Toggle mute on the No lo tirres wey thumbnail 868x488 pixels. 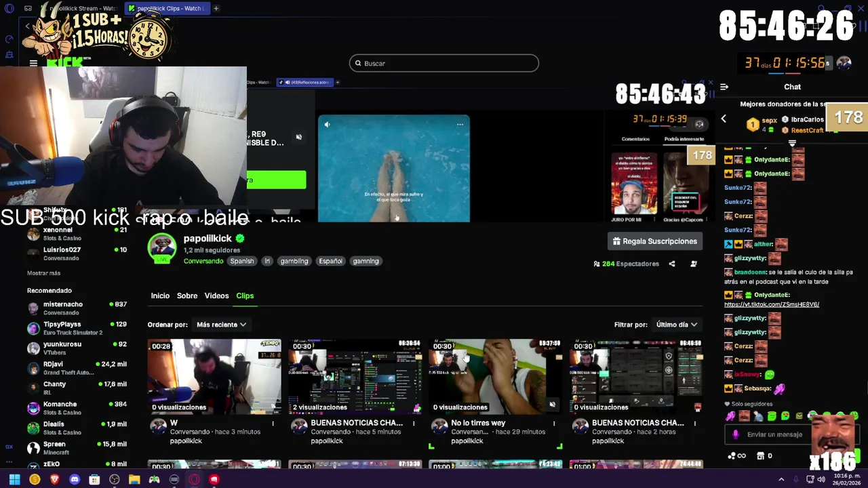click(x=552, y=405)
